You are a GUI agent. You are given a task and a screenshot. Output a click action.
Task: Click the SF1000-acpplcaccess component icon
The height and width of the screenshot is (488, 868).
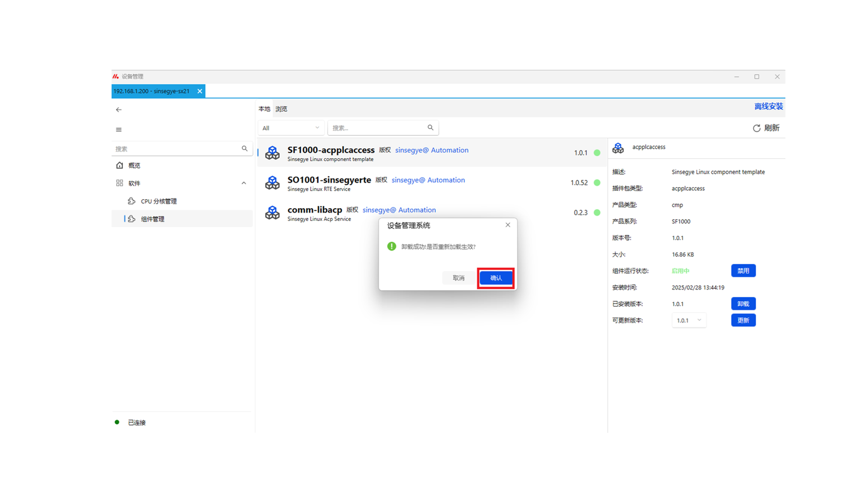pyautogui.click(x=272, y=153)
